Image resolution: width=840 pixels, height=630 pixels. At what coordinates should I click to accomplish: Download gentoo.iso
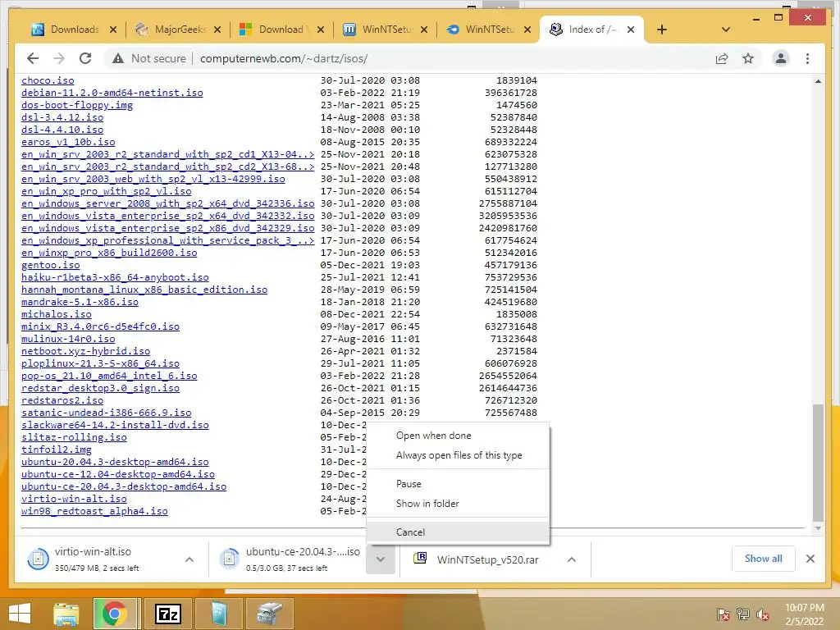[x=50, y=265]
